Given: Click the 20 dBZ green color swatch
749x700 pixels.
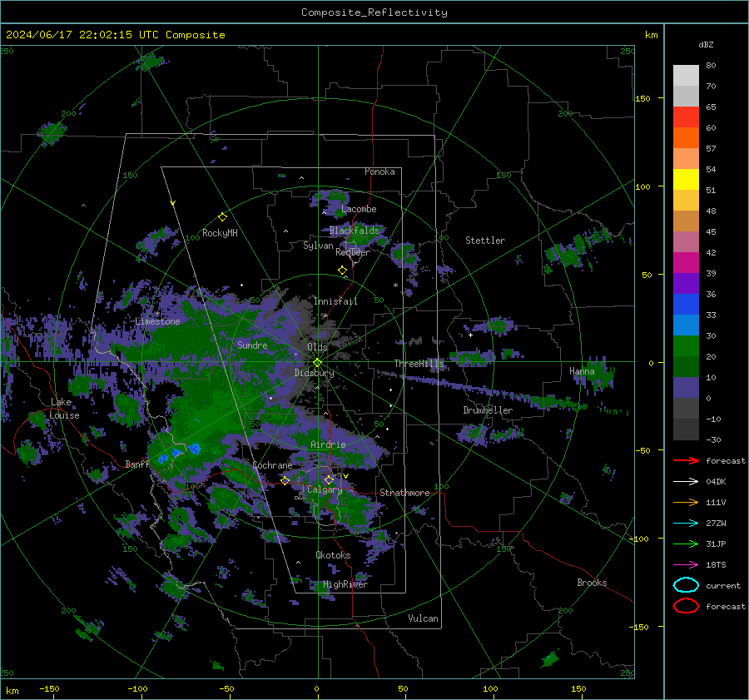Looking at the screenshot, I should coord(686,367).
